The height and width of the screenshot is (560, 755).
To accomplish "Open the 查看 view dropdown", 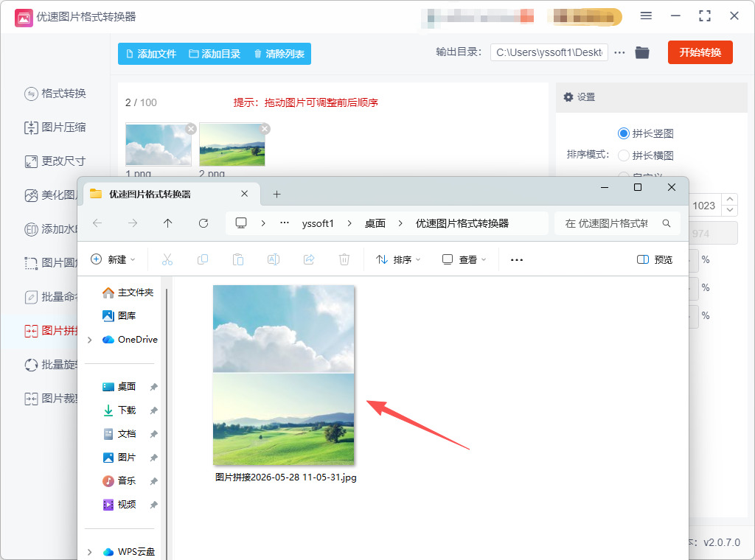I will coord(465,260).
